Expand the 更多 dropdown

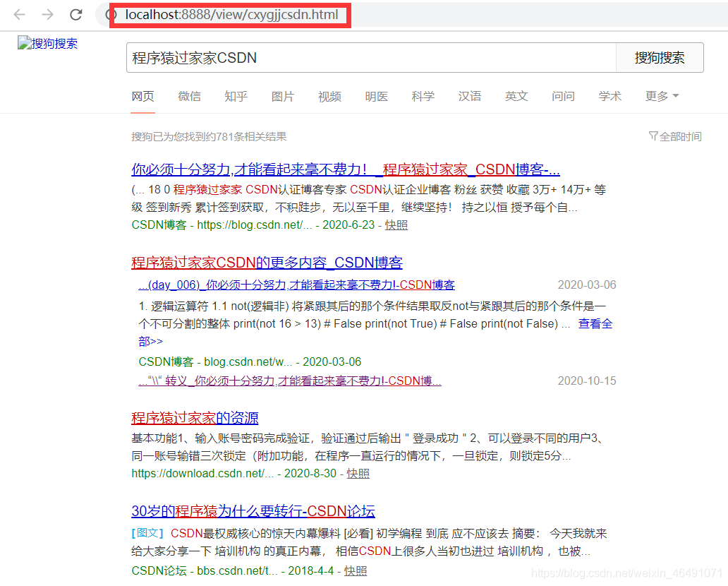pyautogui.click(x=662, y=96)
